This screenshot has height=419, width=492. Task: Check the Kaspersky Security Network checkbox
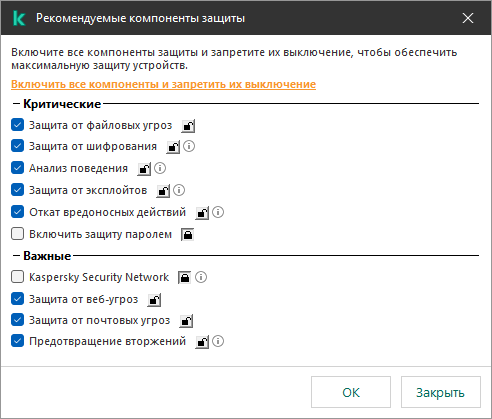click(17, 276)
